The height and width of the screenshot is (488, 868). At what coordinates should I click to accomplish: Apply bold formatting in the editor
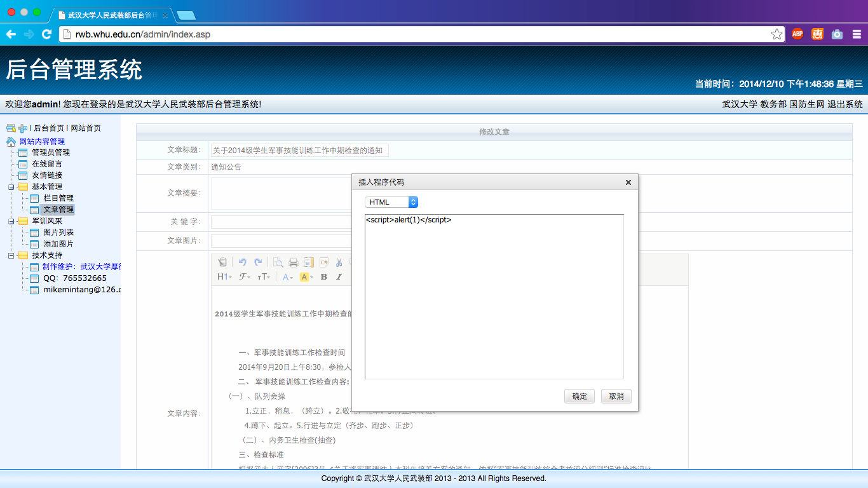(x=323, y=277)
